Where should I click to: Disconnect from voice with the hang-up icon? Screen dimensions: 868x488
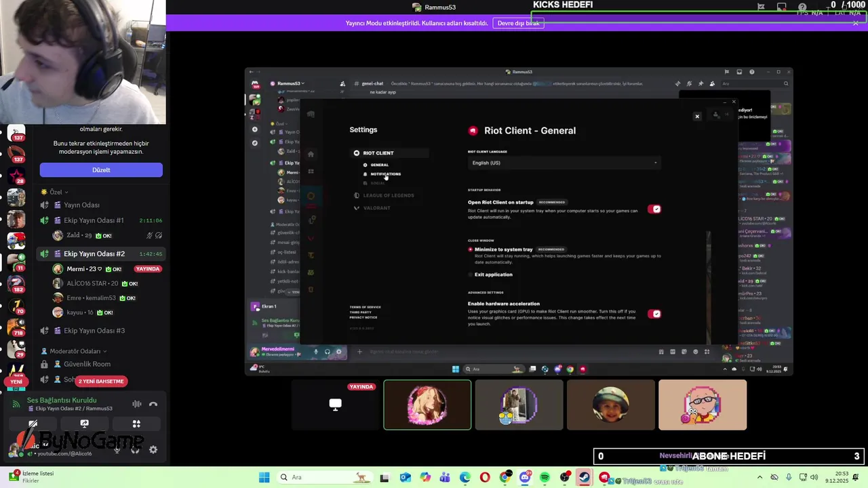click(x=153, y=404)
